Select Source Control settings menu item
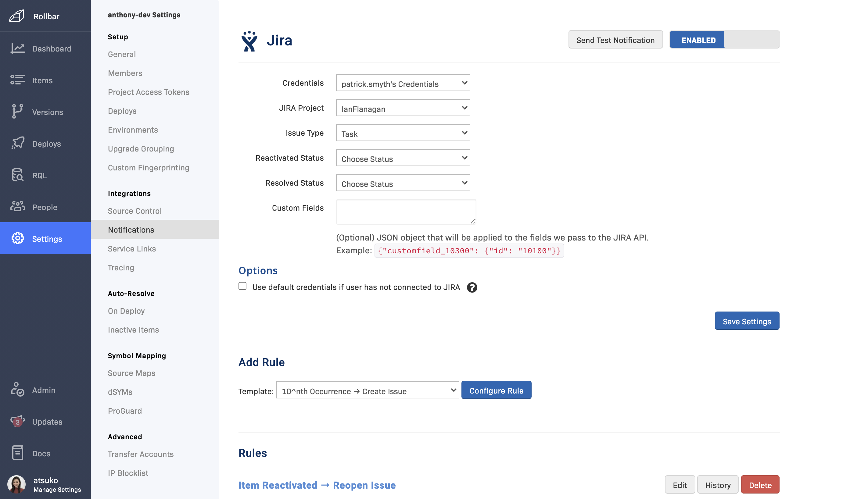Screen dimensions: 868x499 click(135, 211)
